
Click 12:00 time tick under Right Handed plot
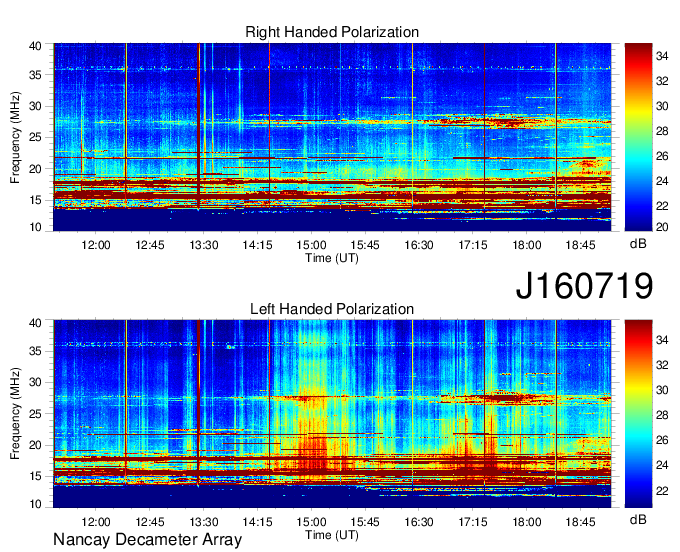point(96,245)
